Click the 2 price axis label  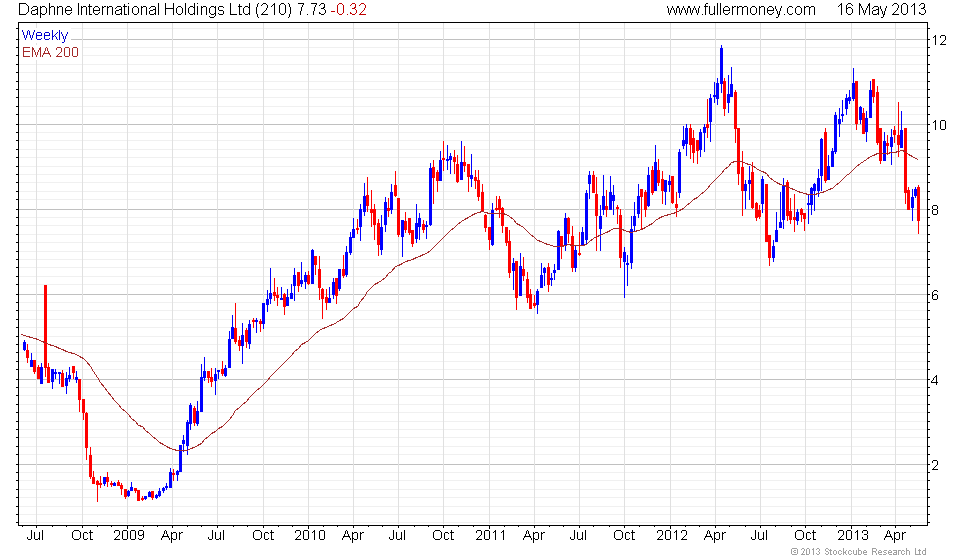click(x=936, y=465)
